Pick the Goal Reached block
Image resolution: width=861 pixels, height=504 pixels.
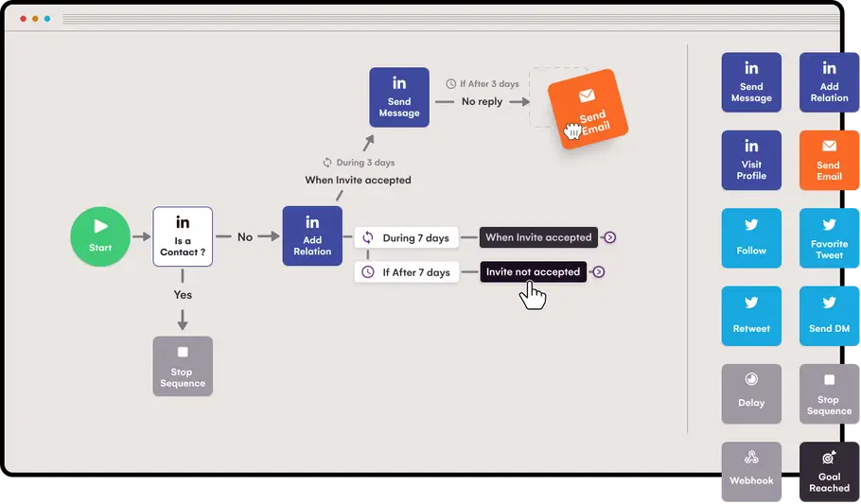[x=829, y=472]
